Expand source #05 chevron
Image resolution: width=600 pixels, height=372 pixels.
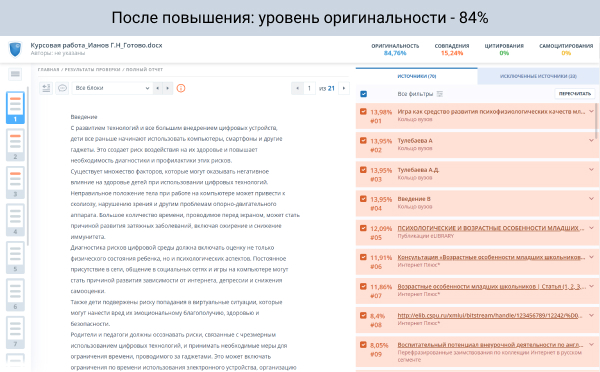click(x=591, y=228)
